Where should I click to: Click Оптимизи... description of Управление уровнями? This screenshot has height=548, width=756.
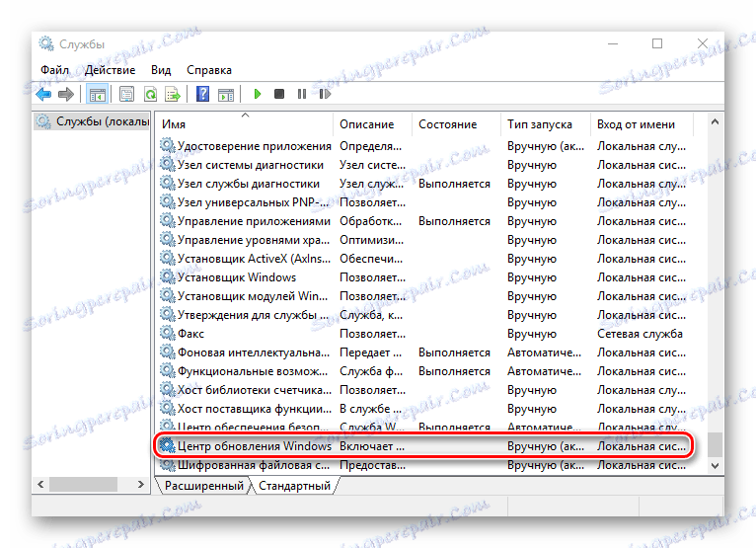(x=372, y=240)
